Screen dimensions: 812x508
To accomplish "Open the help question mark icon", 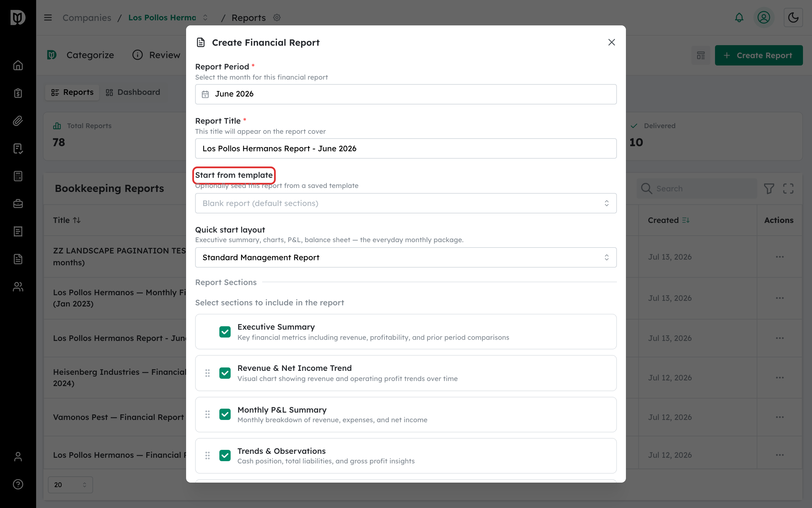I will pyautogui.click(x=18, y=485).
